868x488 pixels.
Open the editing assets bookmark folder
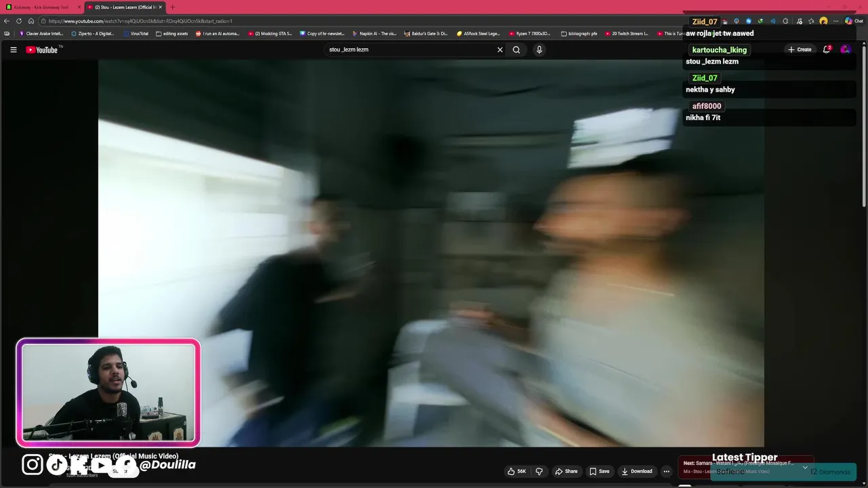(172, 33)
